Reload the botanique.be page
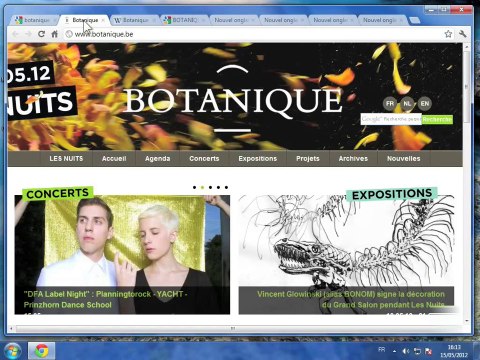480x360 pixels. click(x=41, y=34)
